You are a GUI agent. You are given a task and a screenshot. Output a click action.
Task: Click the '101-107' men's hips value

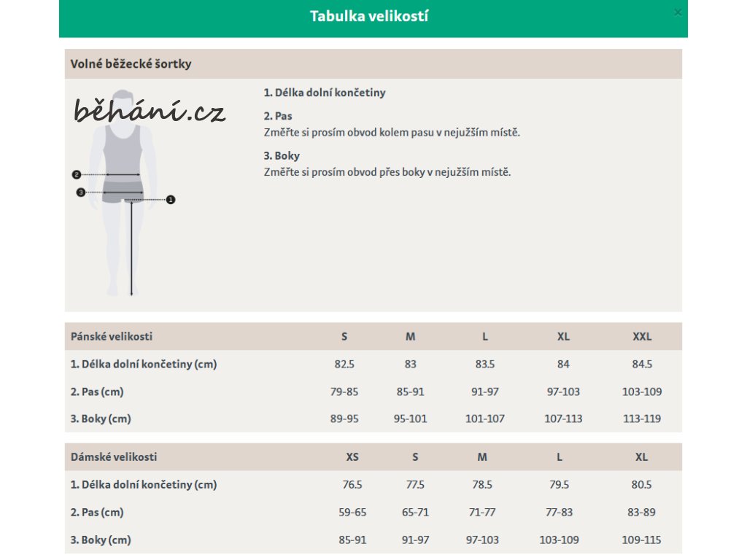485,419
